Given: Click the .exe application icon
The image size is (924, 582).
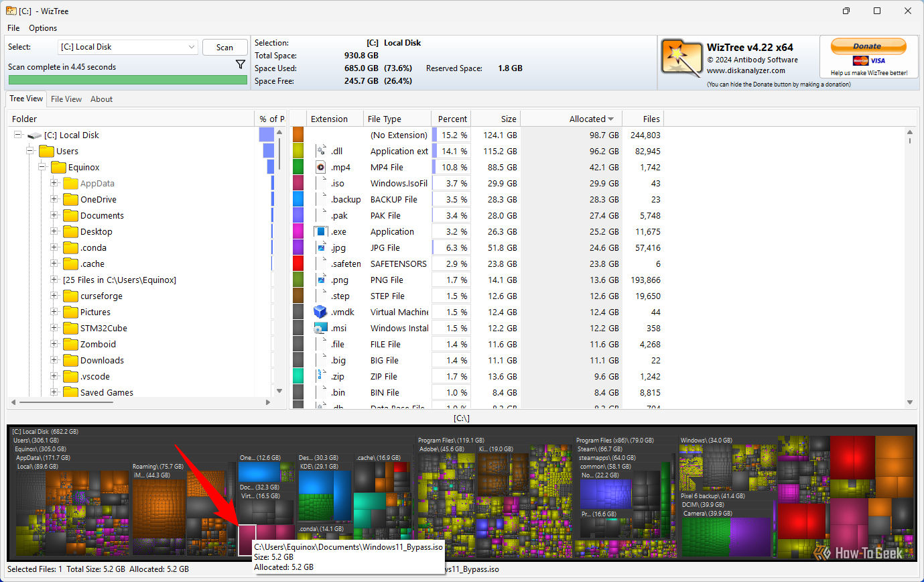Looking at the screenshot, I should click(x=320, y=232).
